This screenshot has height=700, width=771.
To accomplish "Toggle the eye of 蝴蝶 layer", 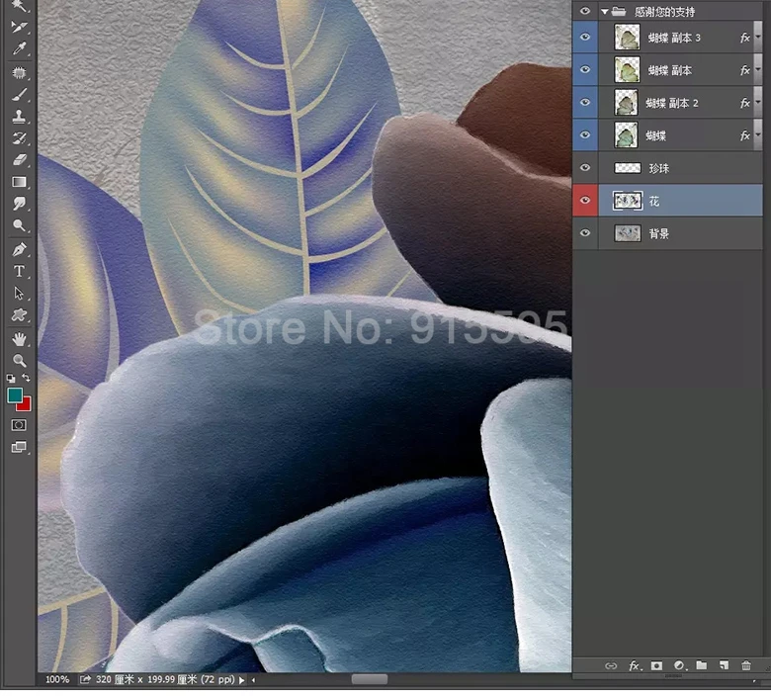I will [x=584, y=134].
